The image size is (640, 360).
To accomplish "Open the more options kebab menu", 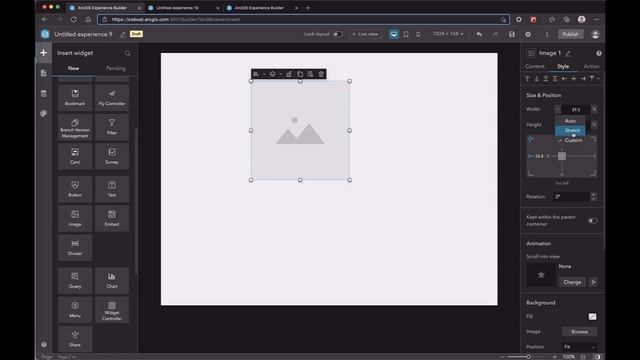I will (x=547, y=35).
